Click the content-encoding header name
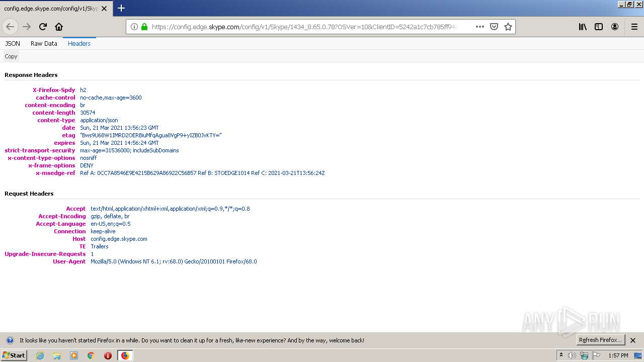This screenshot has width=644, height=362. coord(50,105)
